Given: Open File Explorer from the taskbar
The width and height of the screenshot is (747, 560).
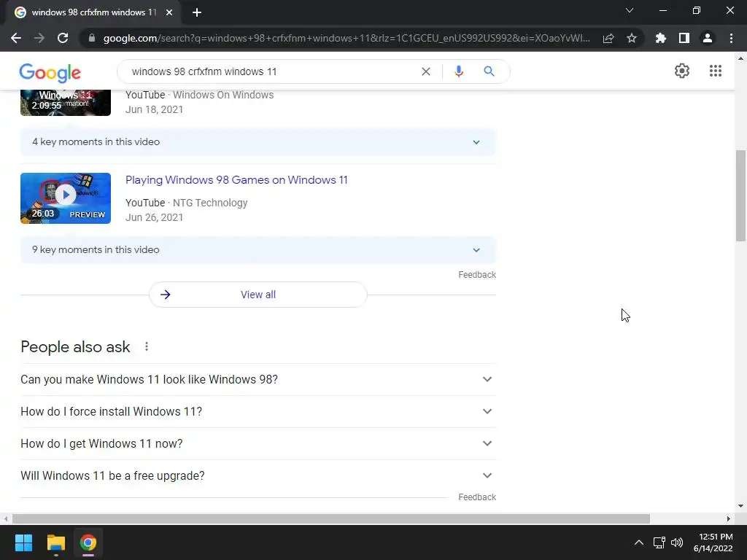Looking at the screenshot, I should coord(55,542).
